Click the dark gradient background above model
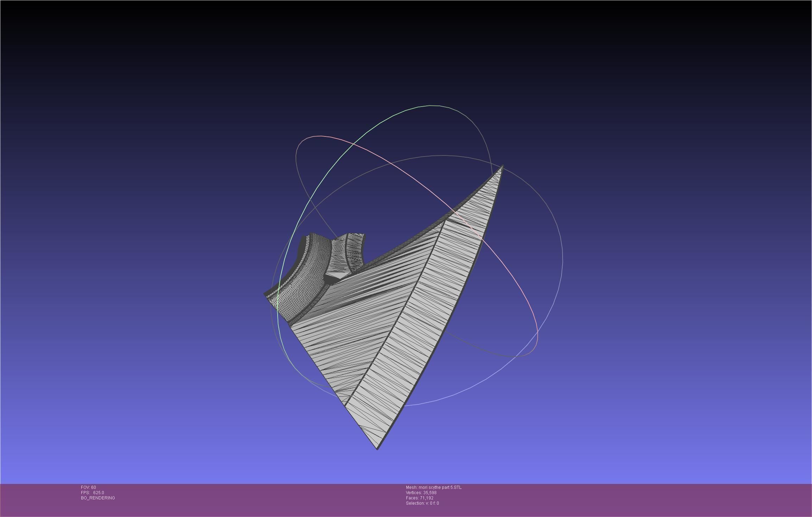The height and width of the screenshot is (517, 812). pyautogui.click(x=405, y=53)
